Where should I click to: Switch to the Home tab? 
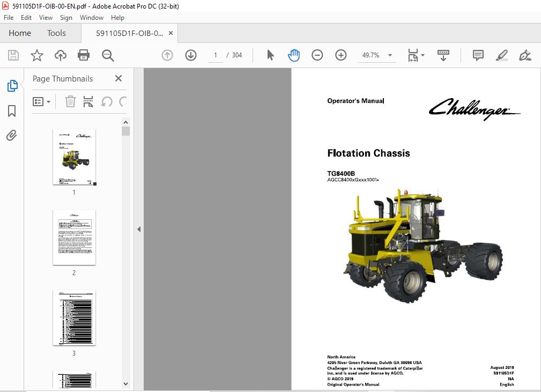tap(20, 33)
